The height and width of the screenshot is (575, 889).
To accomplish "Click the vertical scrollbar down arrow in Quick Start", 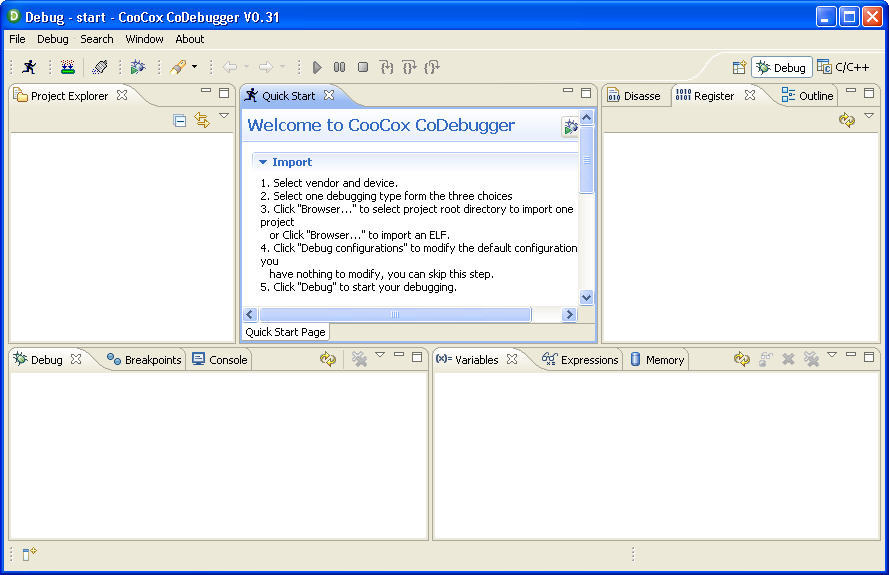I will pyautogui.click(x=587, y=297).
